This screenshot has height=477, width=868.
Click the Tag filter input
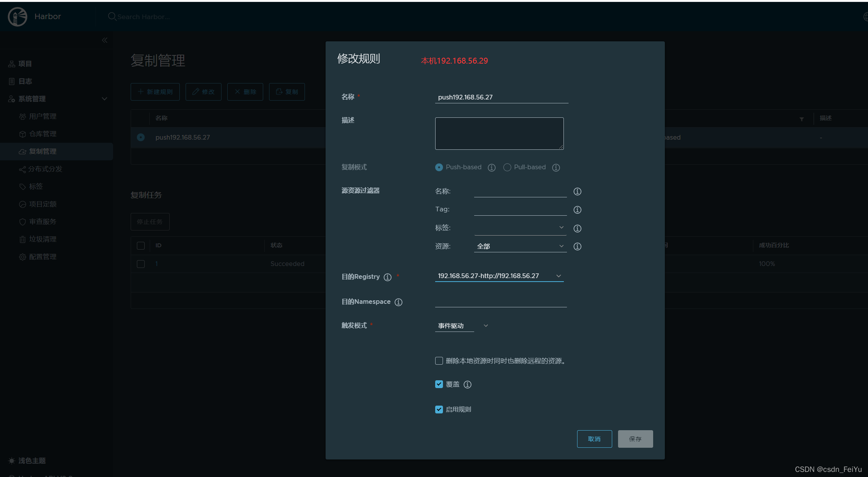pos(520,209)
